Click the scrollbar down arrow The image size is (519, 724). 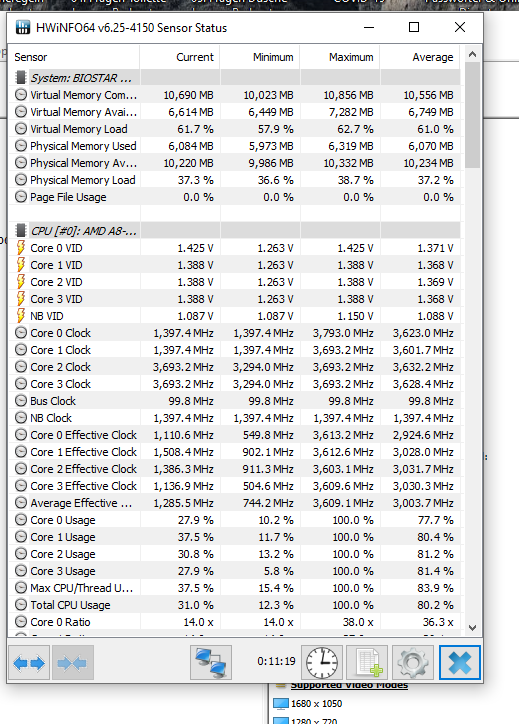[472, 628]
